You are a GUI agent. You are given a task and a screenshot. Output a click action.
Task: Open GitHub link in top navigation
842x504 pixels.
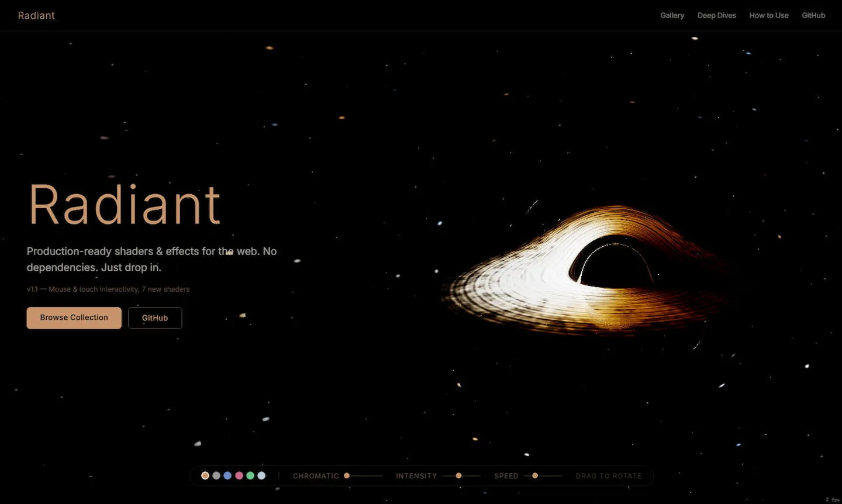(x=813, y=16)
